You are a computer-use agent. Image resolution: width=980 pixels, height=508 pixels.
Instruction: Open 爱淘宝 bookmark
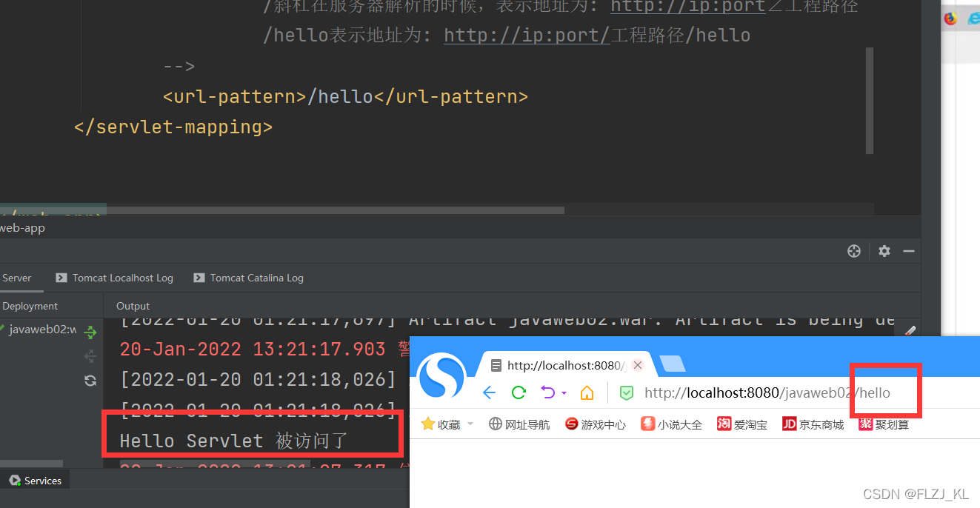click(x=741, y=424)
